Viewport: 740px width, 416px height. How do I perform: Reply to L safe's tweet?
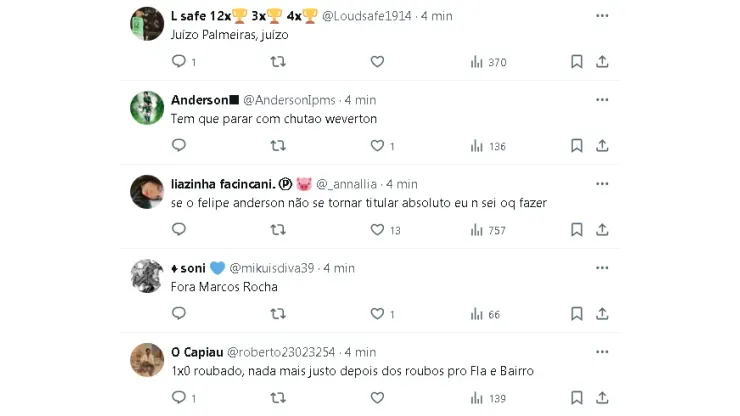[179, 62]
